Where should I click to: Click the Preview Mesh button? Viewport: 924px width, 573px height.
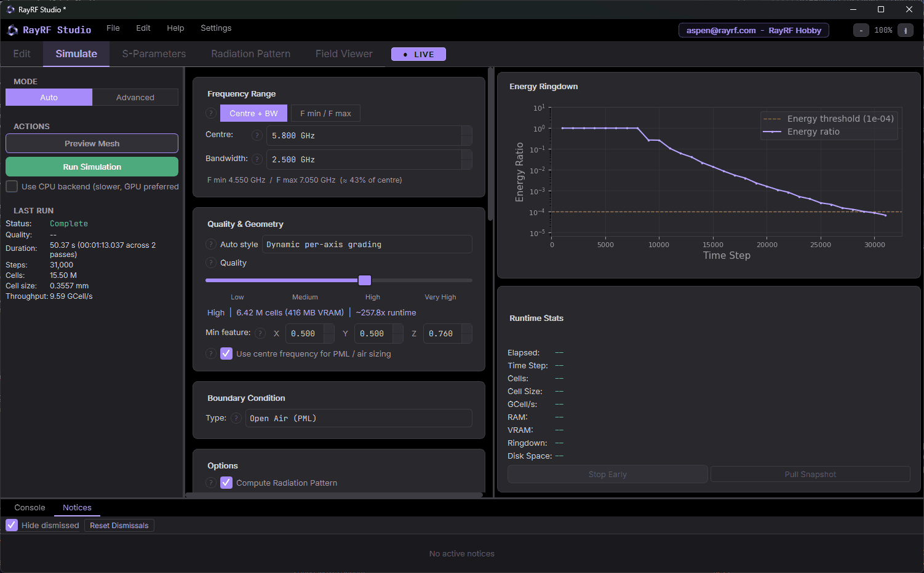92,143
